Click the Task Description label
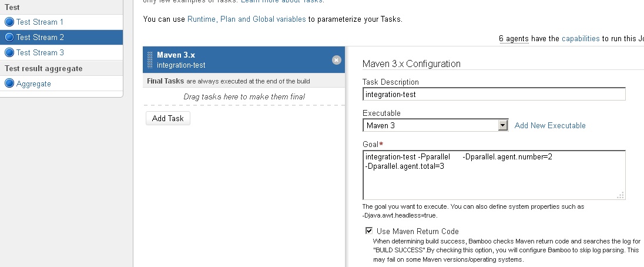Viewport: 644px width, 267px height. tap(391, 82)
